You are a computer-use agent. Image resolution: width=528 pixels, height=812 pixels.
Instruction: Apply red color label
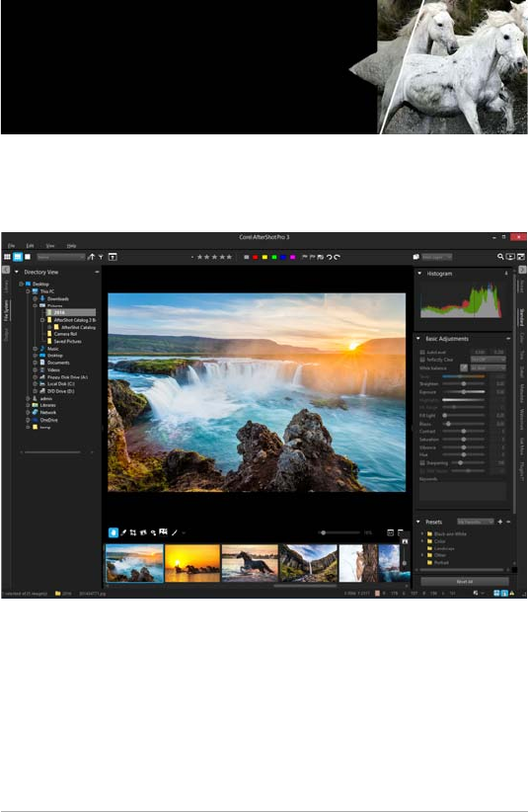click(255, 257)
